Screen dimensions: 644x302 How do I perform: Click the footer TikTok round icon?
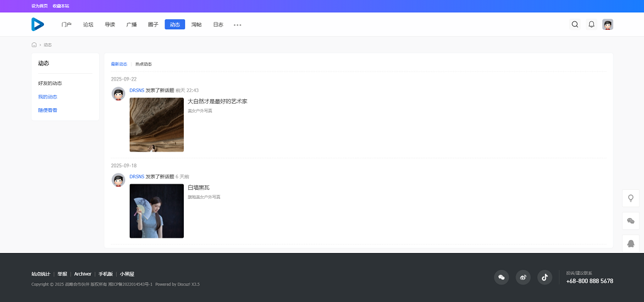(544, 277)
